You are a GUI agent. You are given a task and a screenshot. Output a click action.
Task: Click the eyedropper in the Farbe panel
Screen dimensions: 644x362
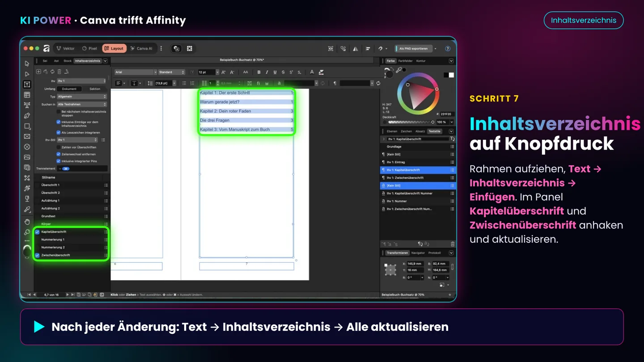[398, 70]
